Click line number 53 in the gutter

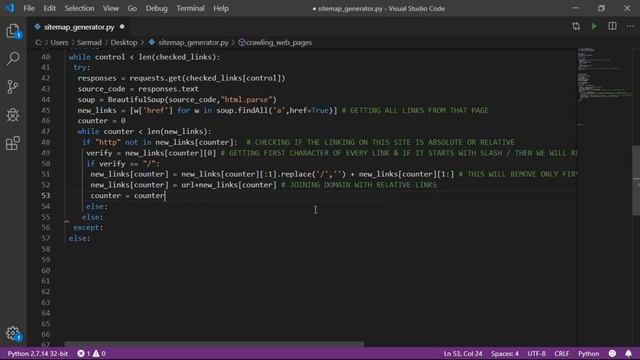pyautogui.click(x=46, y=196)
